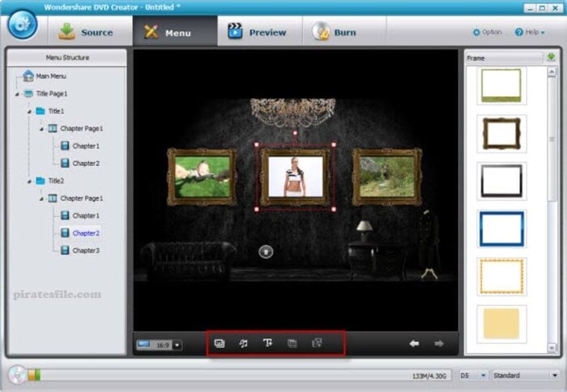
Task: Click the disc capacity progress bar
Action: (x=239, y=375)
